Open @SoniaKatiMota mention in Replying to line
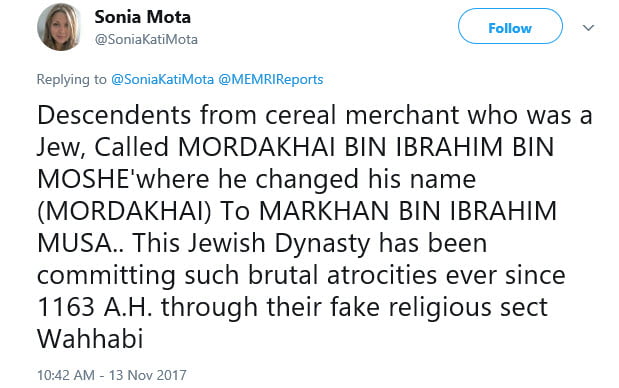 [162, 79]
